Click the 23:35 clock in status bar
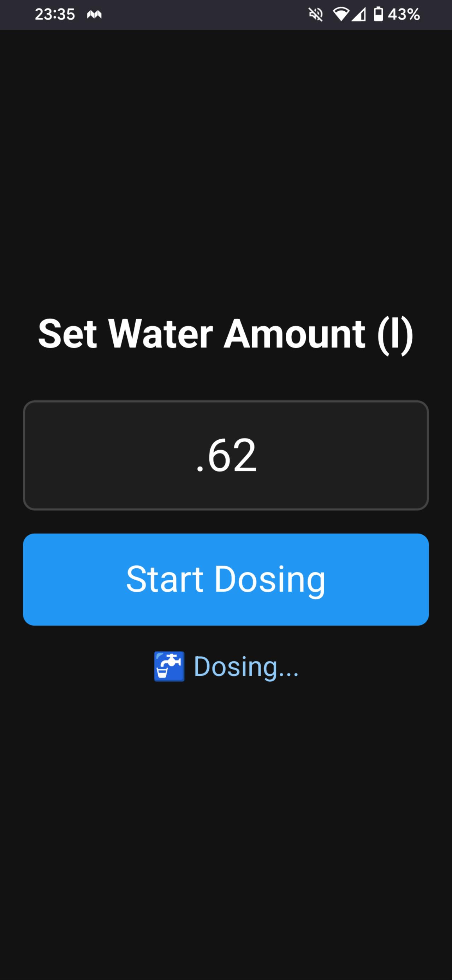This screenshot has width=452, height=980. coord(55,15)
